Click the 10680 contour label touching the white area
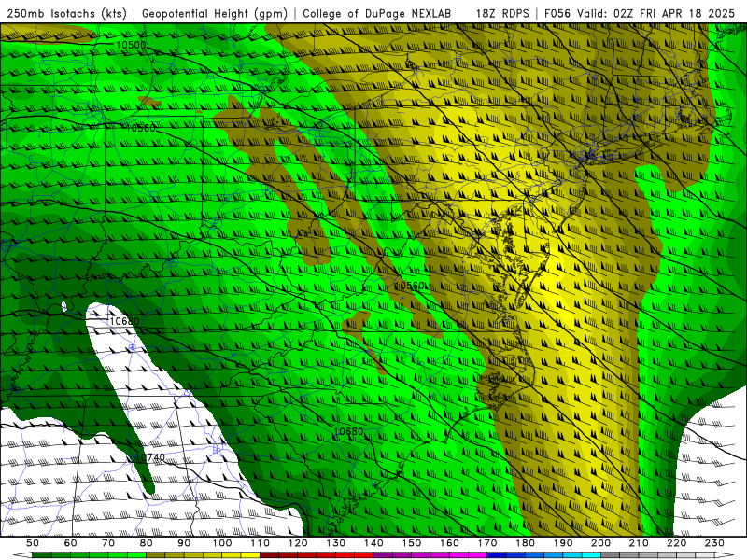This screenshot has width=747, height=560. [125, 321]
